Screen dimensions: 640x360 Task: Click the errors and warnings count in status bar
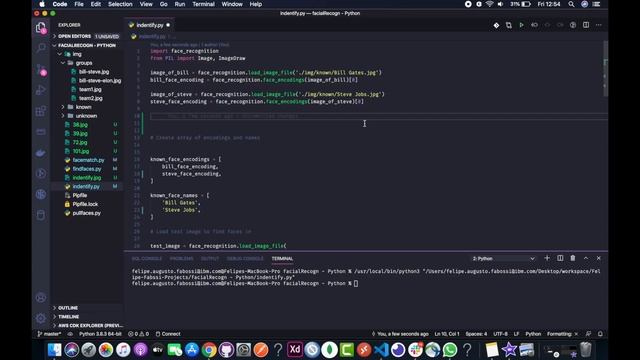point(138,334)
